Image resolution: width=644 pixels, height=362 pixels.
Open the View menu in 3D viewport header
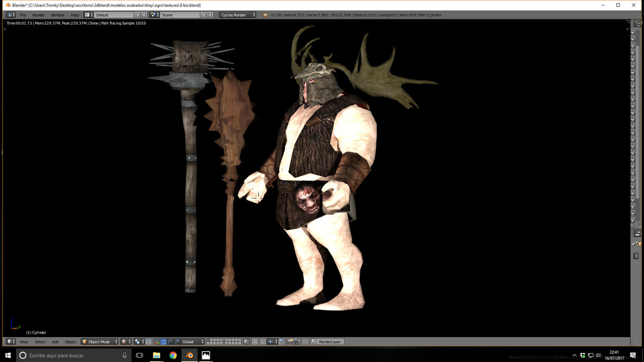[x=24, y=342]
